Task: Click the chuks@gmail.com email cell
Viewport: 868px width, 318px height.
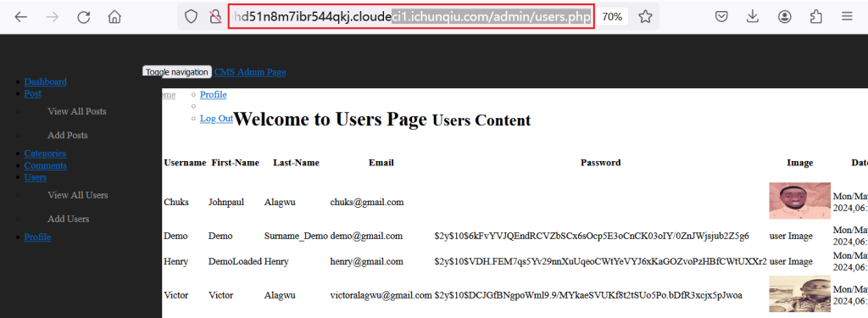Action: 367,203
